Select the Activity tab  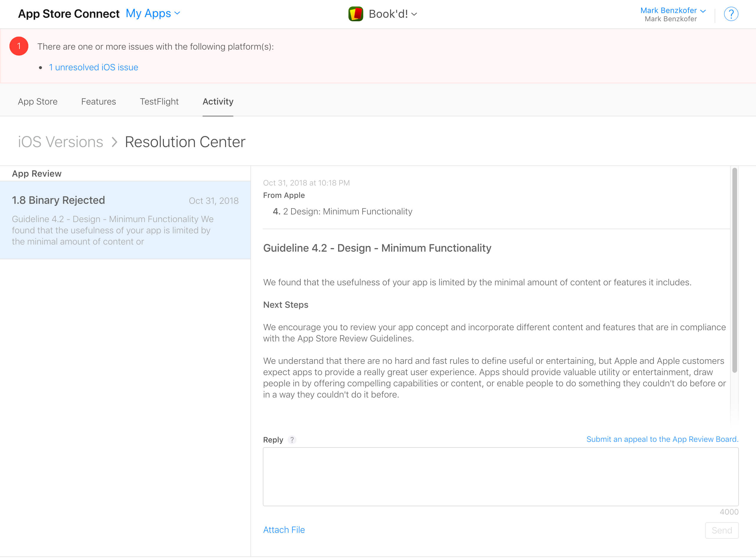coord(218,101)
